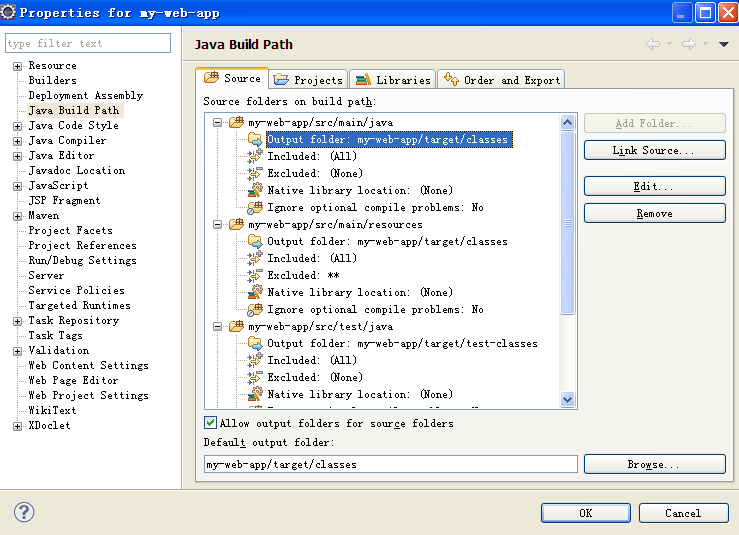Open the Order and Export tab

tap(501, 80)
